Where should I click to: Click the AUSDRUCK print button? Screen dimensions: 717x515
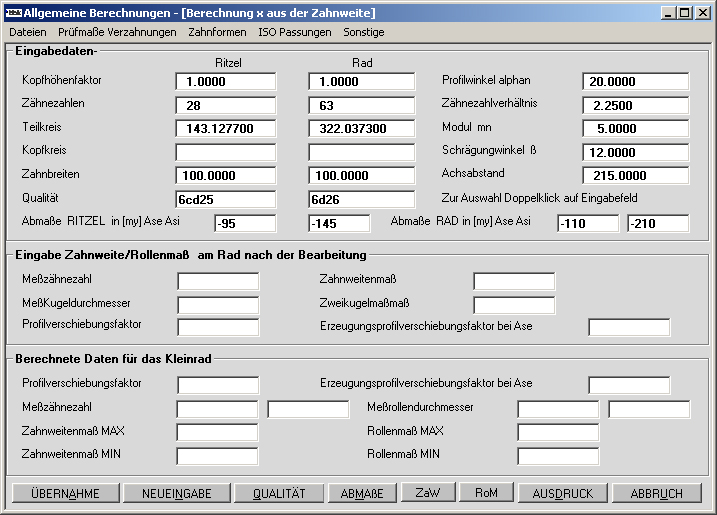click(562, 493)
